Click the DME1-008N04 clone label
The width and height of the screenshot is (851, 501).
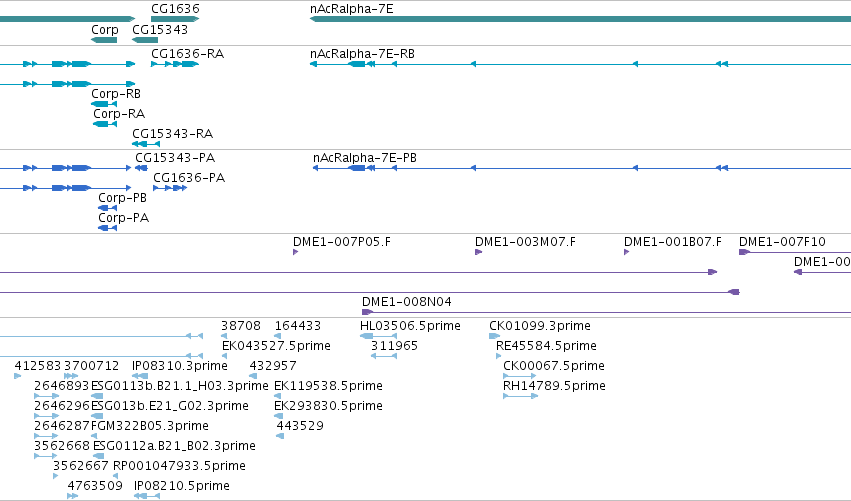(x=407, y=301)
